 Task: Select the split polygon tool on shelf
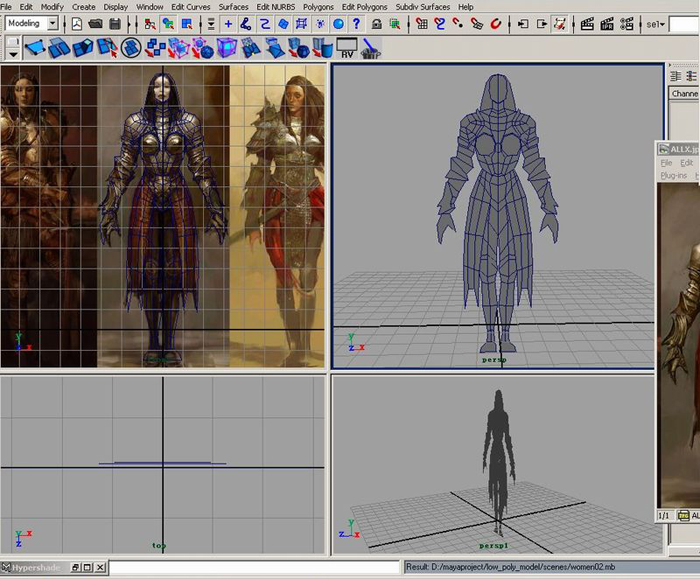(107, 48)
